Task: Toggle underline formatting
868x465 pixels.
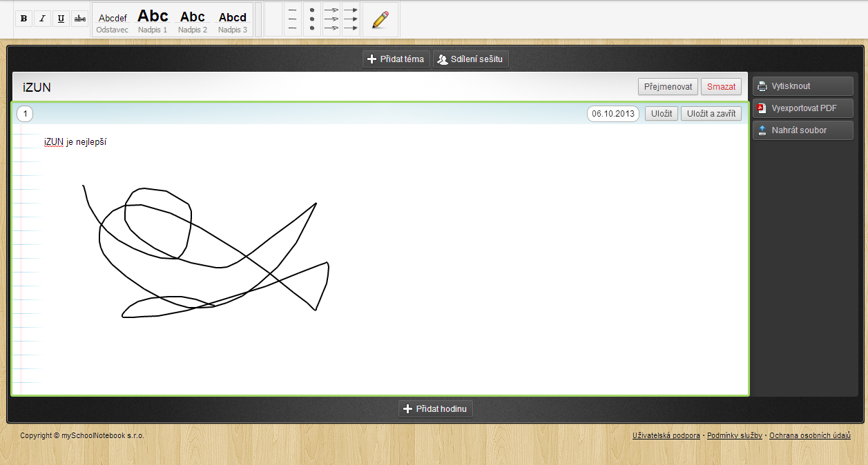Action: (61, 19)
